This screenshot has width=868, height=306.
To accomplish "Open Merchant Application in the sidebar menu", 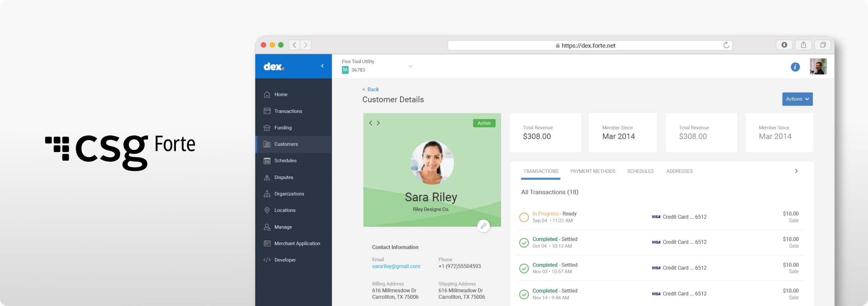I will [x=293, y=244].
